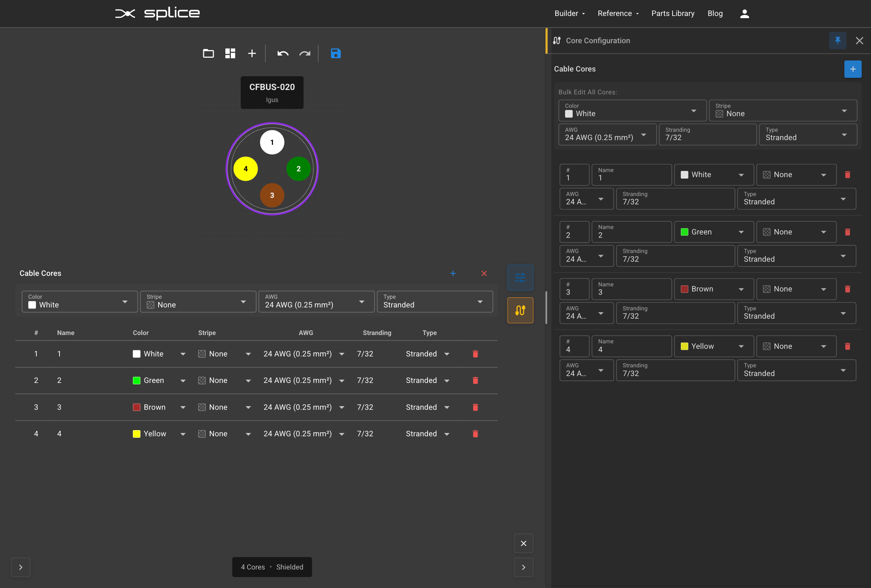Viewport: 871px width, 588px height.
Task: Select brown core 3 circle in diagram
Action: coord(272,195)
